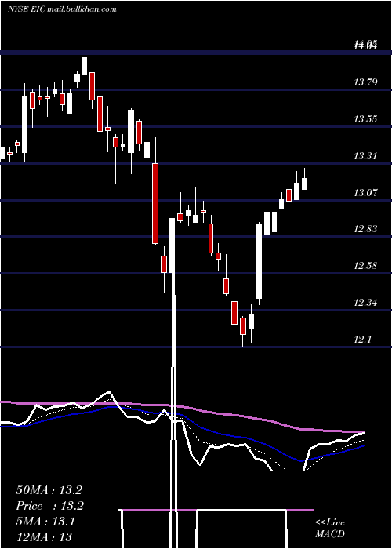Screen dimensions: 392x549
Task: Click the Price : 13.2 readout
Action: click(x=49, y=506)
